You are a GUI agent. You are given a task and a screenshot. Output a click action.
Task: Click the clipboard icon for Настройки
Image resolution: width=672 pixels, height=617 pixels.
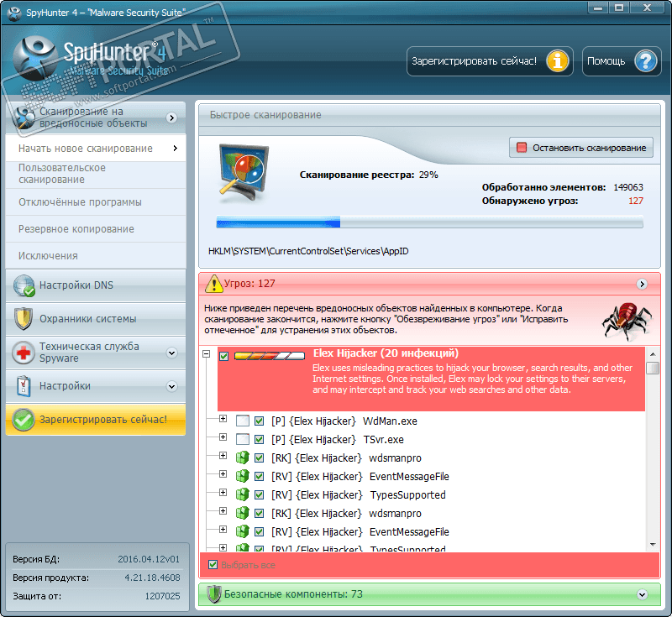(x=24, y=386)
